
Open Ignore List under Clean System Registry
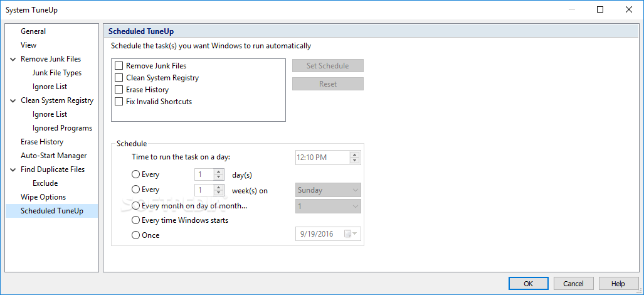click(50, 114)
